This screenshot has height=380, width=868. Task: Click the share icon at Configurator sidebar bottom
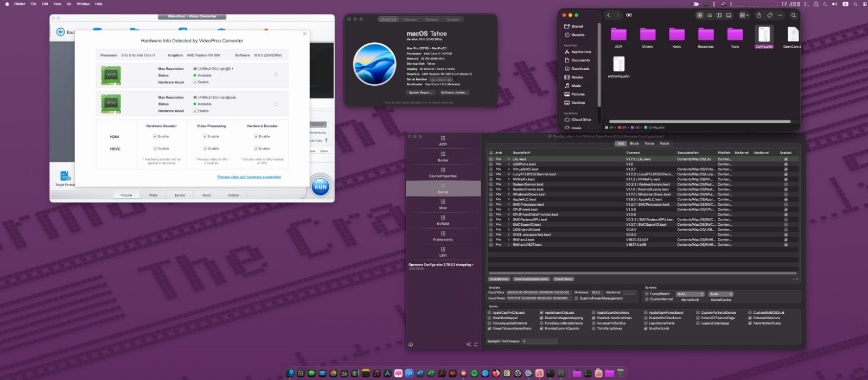[469, 344]
